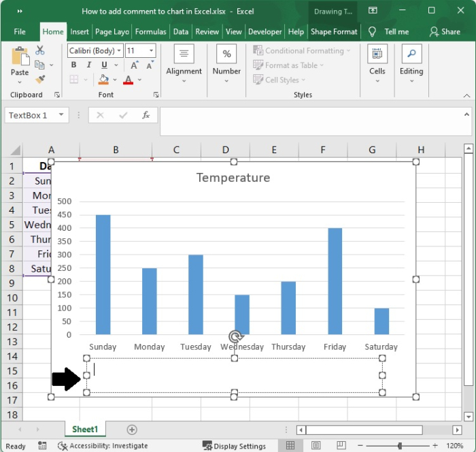This screenshot has width=476, height=452.
Task: Select the Format Painter brush
Action: (x=39, y=79)
